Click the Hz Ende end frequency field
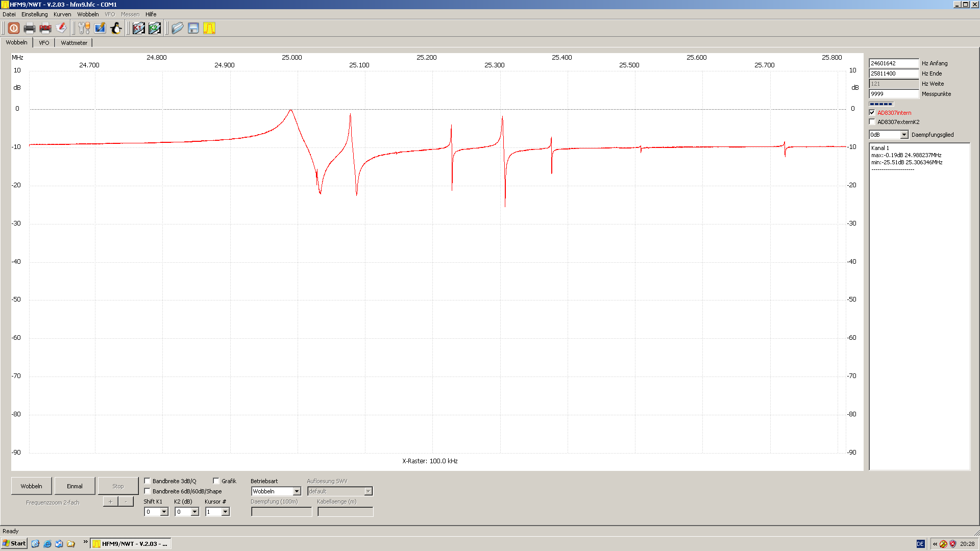 (894, 73)
